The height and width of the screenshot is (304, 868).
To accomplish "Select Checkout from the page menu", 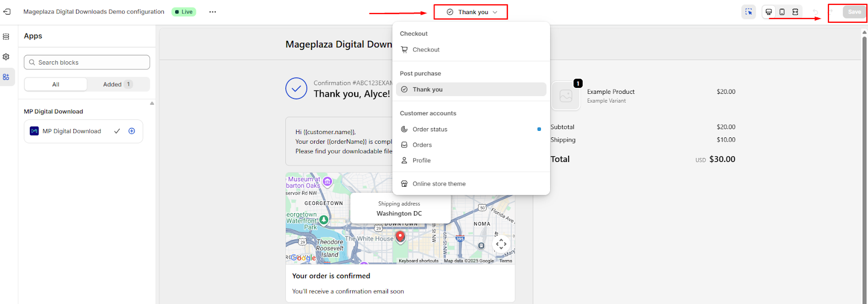I will pyautogui.click(x=426, y=50).
